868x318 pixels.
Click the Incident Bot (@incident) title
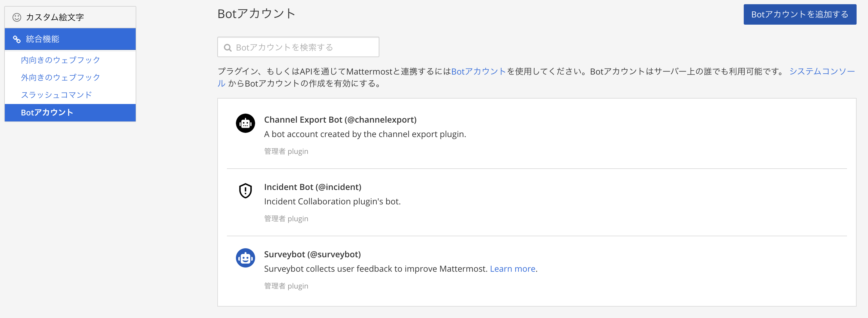click(312, 187)
